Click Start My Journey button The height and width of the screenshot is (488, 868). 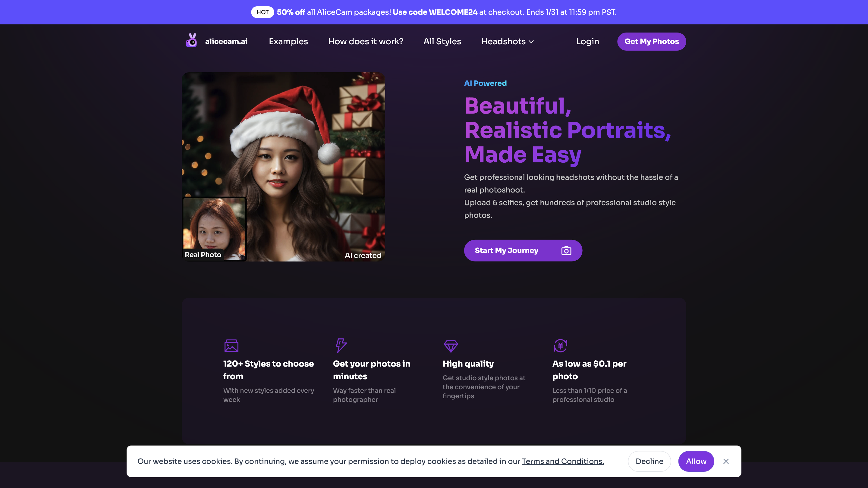click(x=506, y=251)
